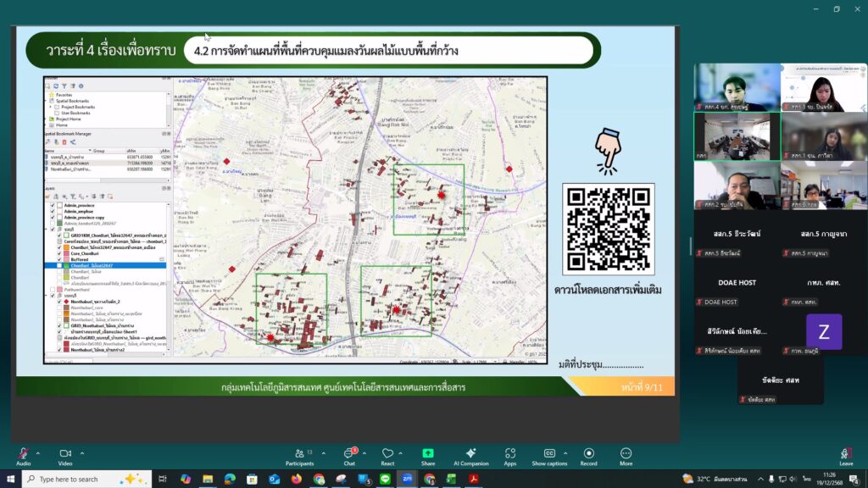Start camera using the Video button
The image size is (868, 488).
click(x=64, y=453)
